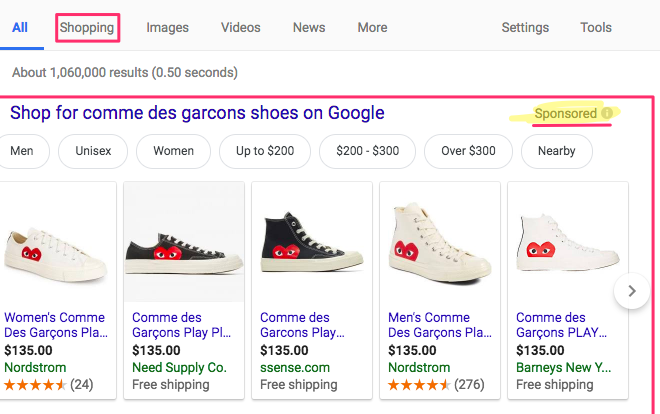Open 'Men's Comme Des Garçons Pla...' product link
The height and width of the screenshot is (414, 660).
coord(440,325)
